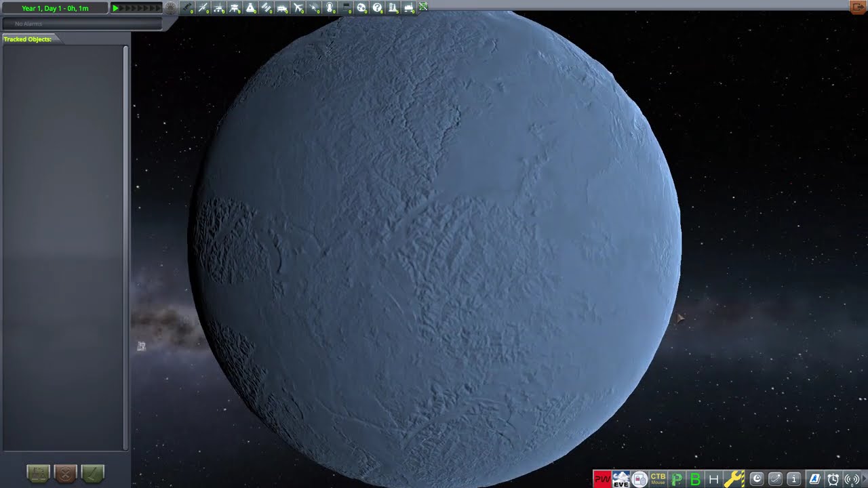The height and width of the screenshot is (488, 868).
Task: Toggle the flag filter icon
Action: (346, 8)
